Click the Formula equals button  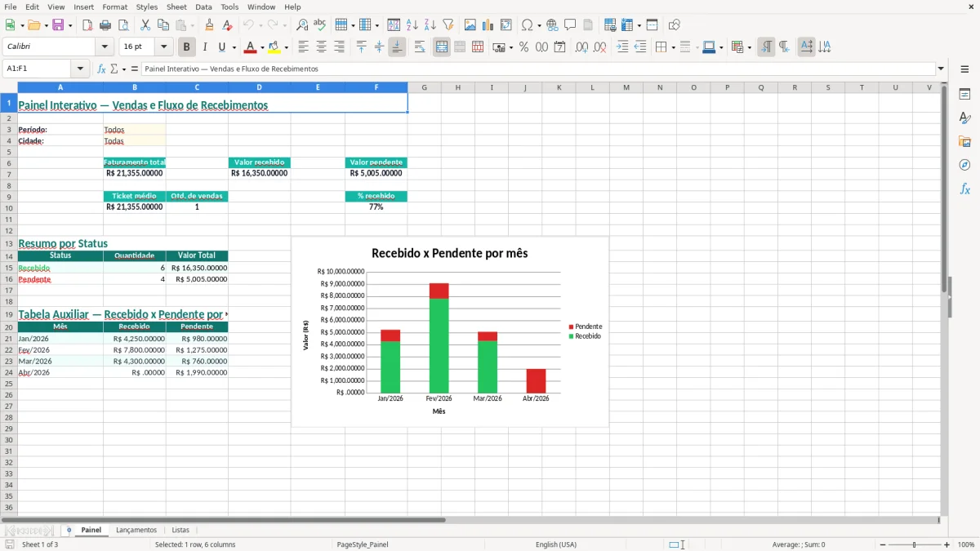tap(134, 69)
